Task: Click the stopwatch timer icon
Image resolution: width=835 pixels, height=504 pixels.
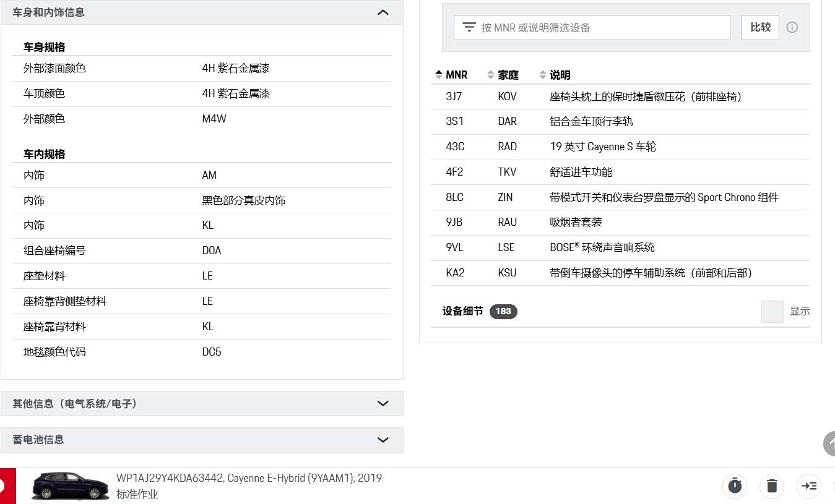Action: click(735, 485)
